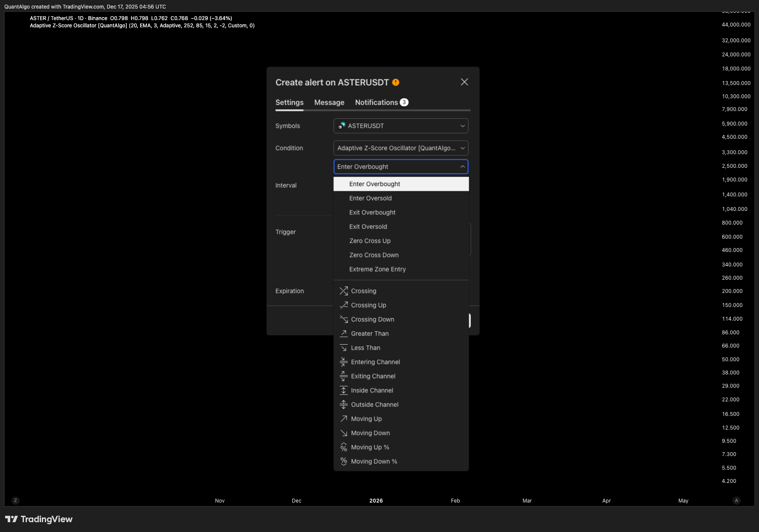Click the Entering Channel icon
This screenshot has width=759, height=532.
344,362
